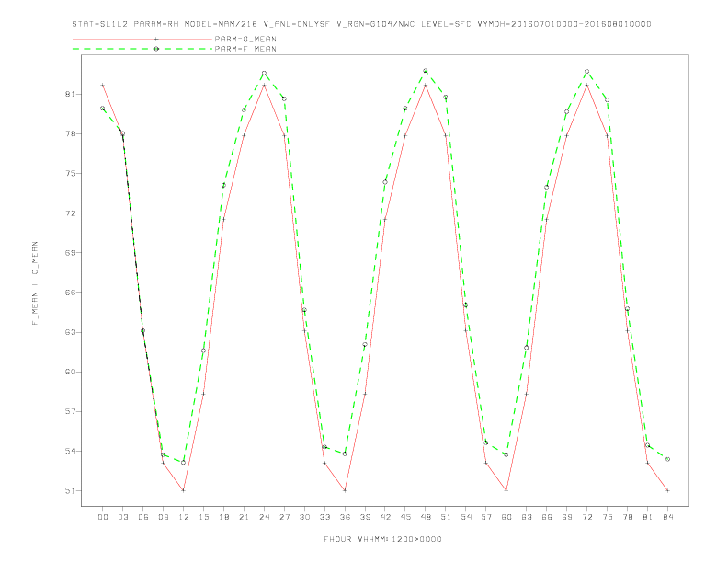The image size is (728, 563).
Task: Click the x-axis forecast hour label 42
Action: click(385, 517)
